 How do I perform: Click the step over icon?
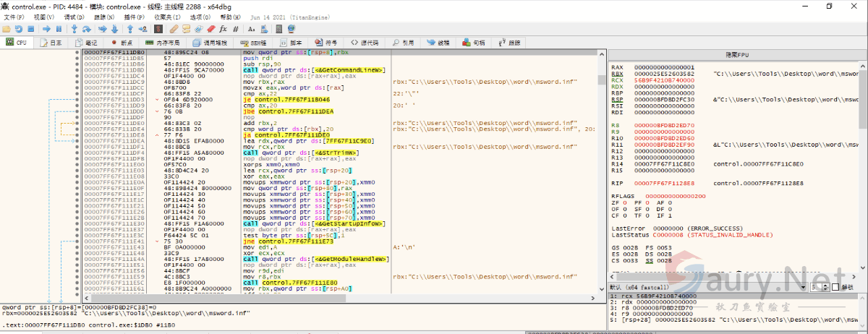point(87,29)
